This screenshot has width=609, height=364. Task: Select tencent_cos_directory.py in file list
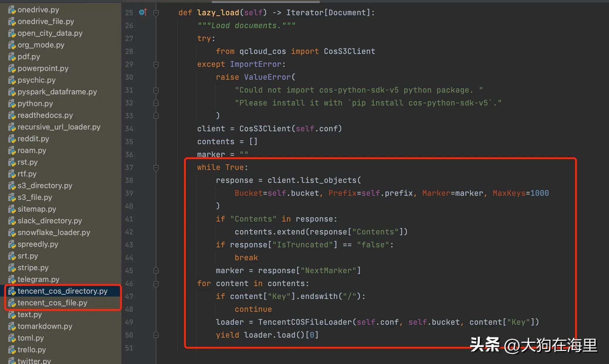pyautogui.click(x=62, y=291)
